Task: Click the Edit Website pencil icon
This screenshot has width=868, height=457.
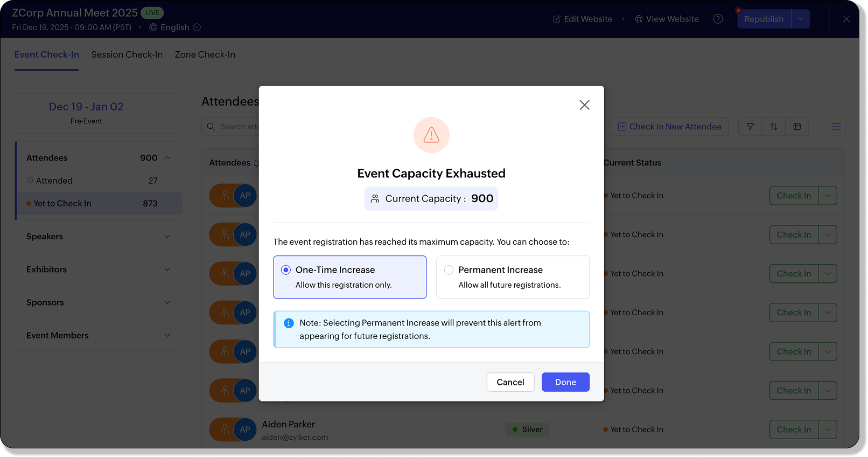Action: (x=557, y=19)
